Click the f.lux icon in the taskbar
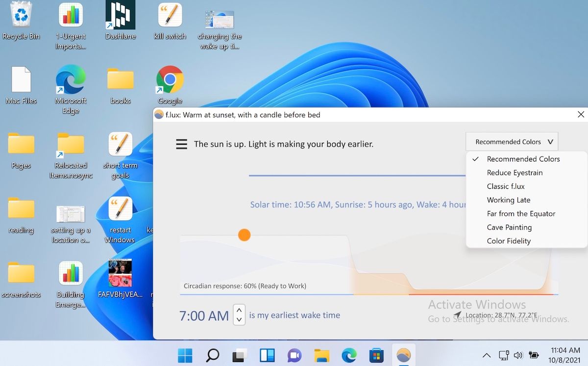Viewport: 588px width, 366px height. coord(403,355)
